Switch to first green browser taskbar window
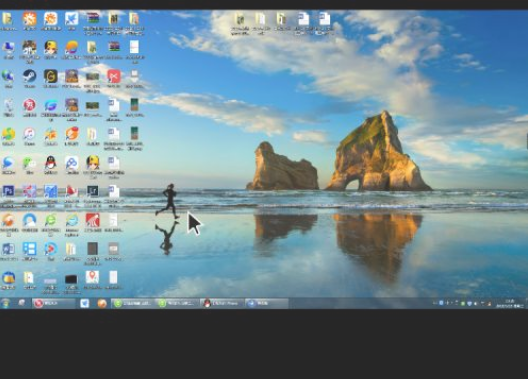This screenshot has height=379, width=528. click(132, 303)
